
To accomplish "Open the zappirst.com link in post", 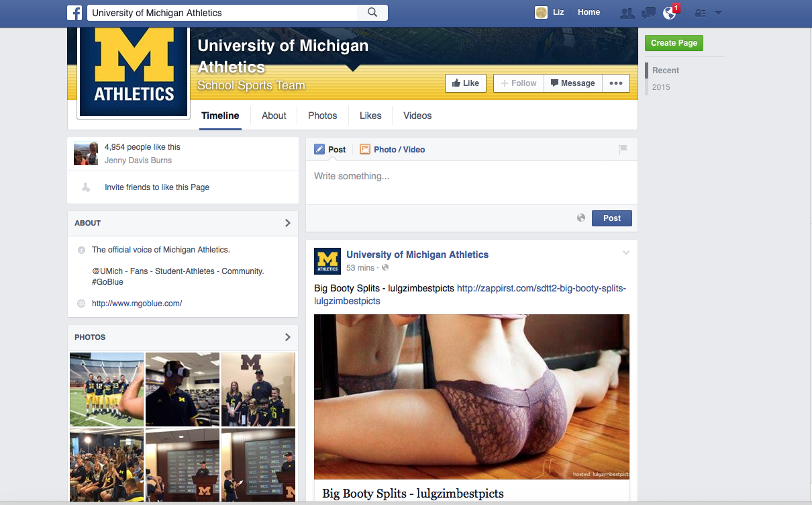I will tap(470, 295).
